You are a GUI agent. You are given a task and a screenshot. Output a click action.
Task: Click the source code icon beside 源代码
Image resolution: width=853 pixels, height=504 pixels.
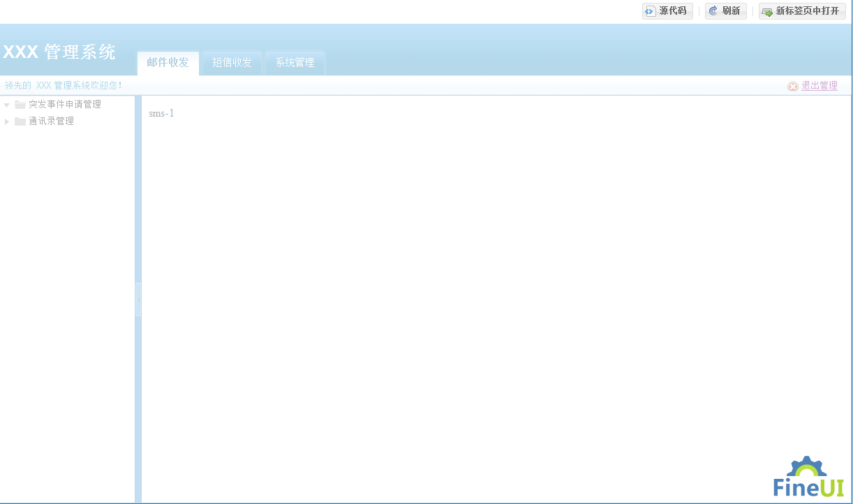tap(651, 11)
